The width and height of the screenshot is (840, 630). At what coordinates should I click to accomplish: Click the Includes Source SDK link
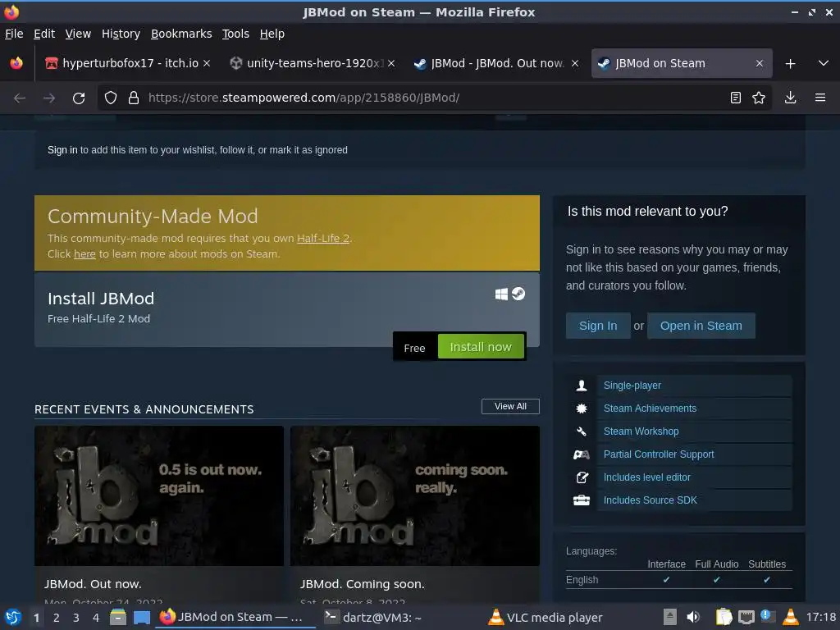click(651, 500)
